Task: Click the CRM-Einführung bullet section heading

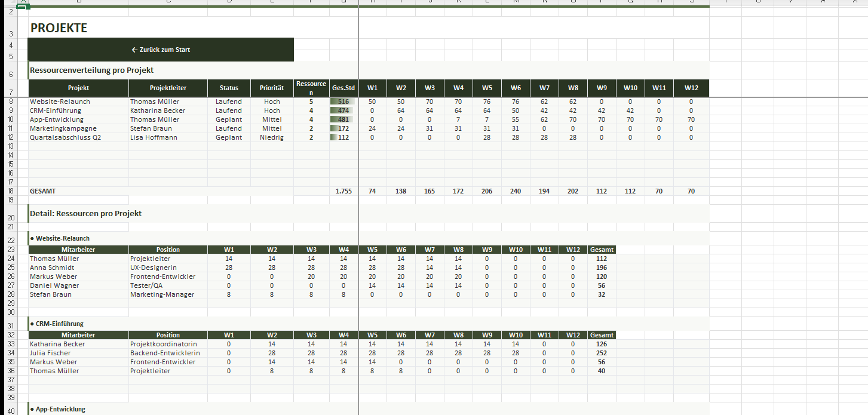Action: tap(60, 324)
